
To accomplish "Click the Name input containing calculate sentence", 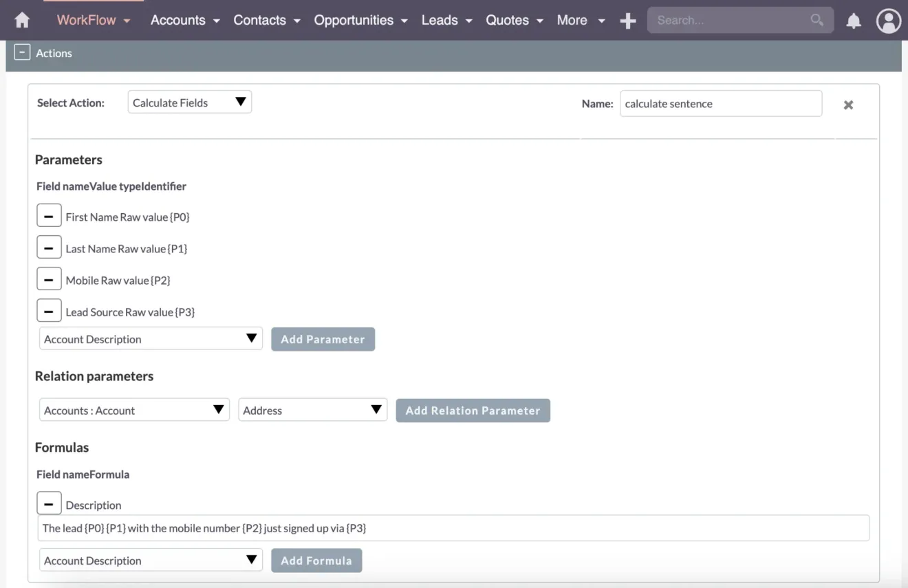I will pyautogui.click(x=721, y=103).
